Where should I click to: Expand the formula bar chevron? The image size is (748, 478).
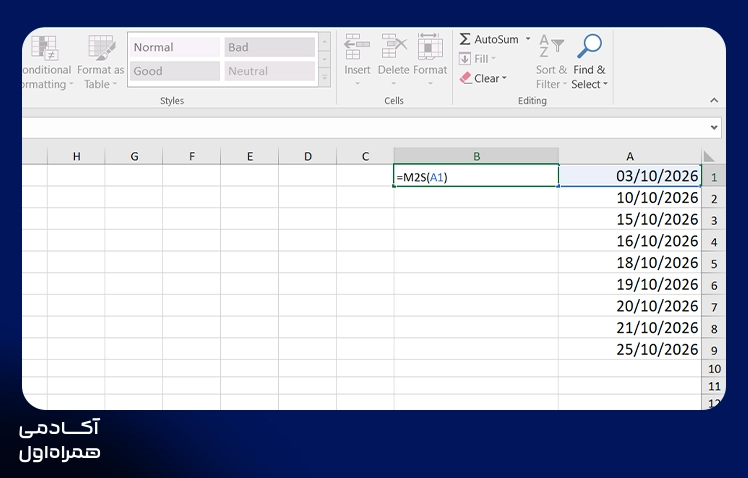[x=714, y=127]
